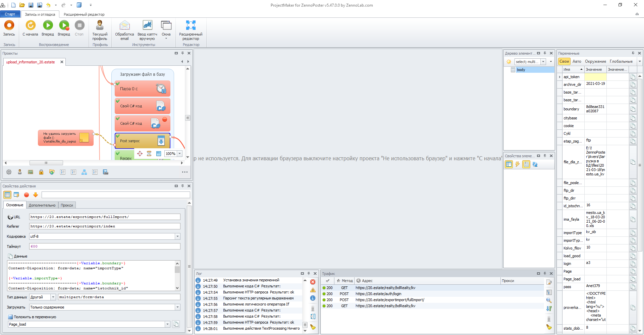This screenshot has height=335, width=644.
Task: Open the Загружать dropdown
Action: [x=177, y=307]
